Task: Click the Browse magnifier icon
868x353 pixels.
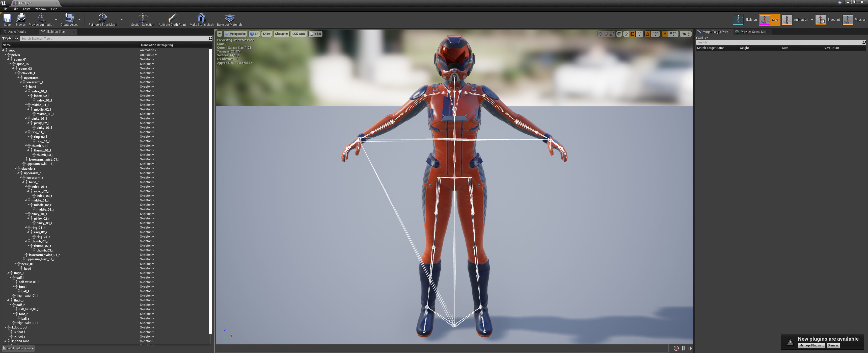Action: click(x=20, y=18)
